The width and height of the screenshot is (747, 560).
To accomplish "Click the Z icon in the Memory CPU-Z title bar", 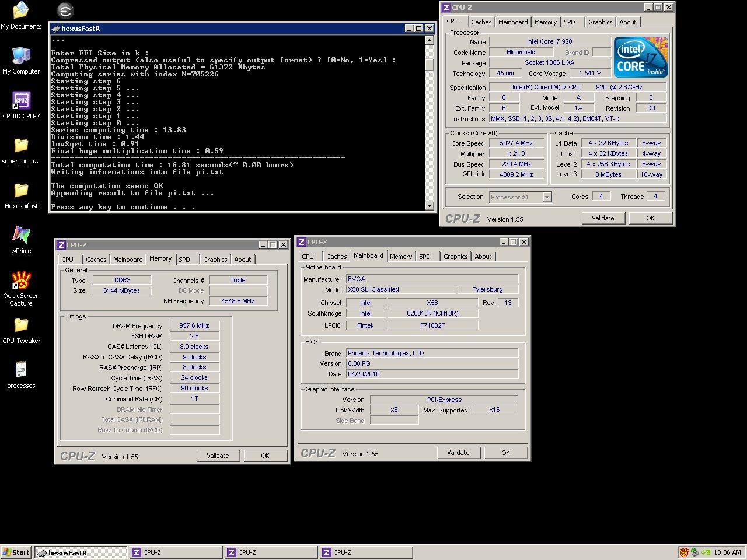I will [61, 245].
